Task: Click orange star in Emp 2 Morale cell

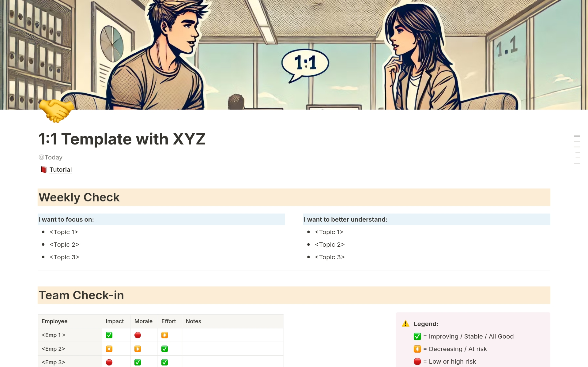Action: [x=138, y=349]
